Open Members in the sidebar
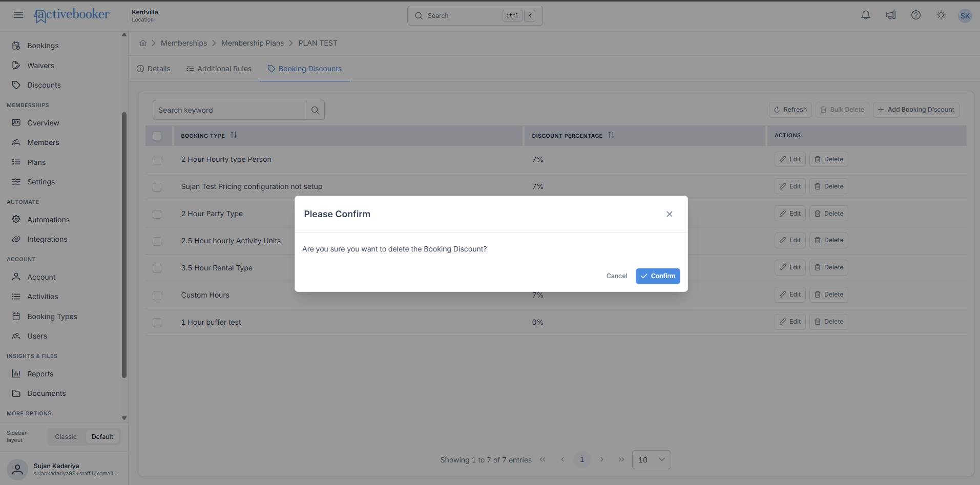980x485 pixels. 43,142
